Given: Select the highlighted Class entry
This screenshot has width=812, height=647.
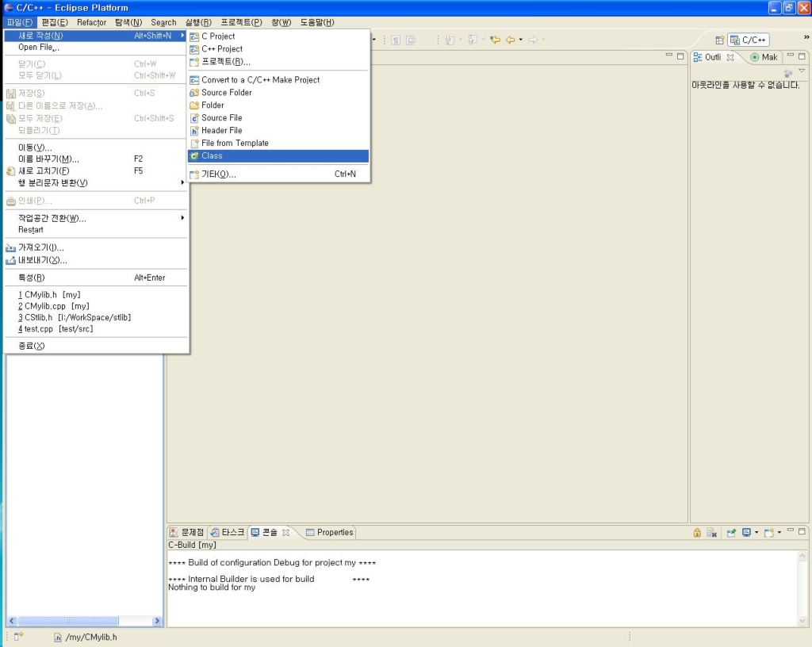Looking at the screenshot, I should pos(278,155).
